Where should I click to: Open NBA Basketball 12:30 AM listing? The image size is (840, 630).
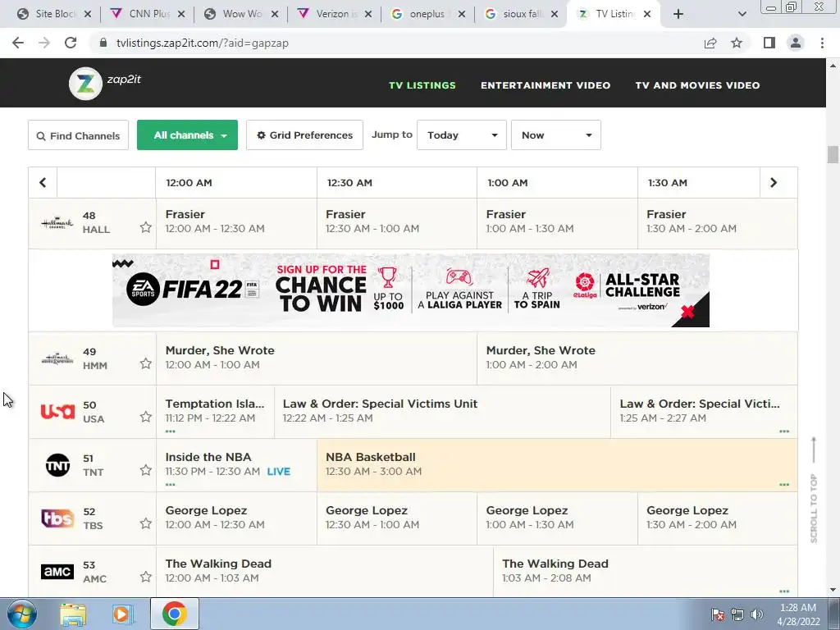tap(557, 465)
